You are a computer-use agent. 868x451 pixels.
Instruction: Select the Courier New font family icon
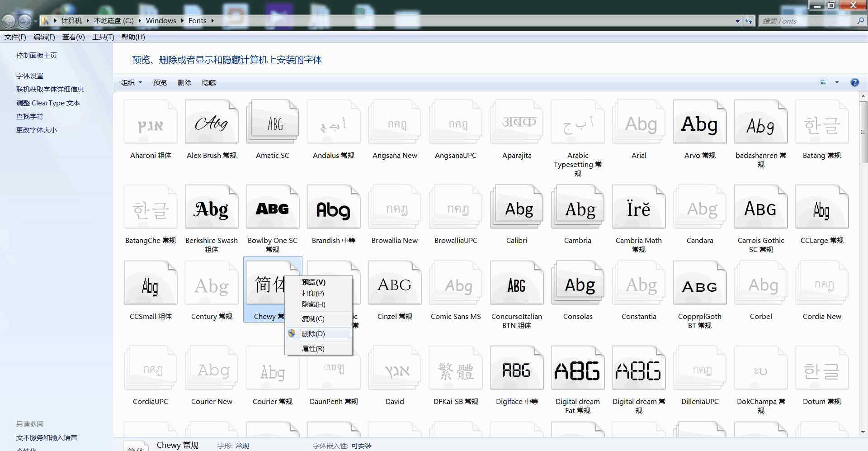[212, 368]
